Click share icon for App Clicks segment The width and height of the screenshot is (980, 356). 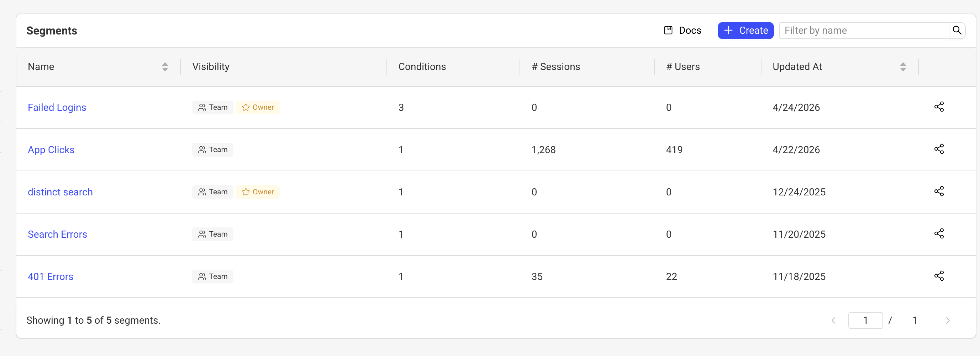point(939,149)
